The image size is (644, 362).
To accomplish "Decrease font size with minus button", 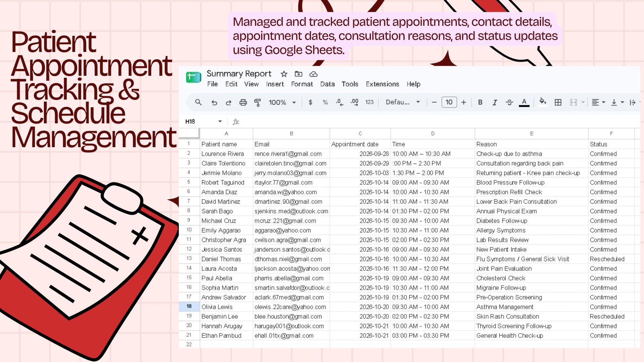I will (x=434, y=103).
